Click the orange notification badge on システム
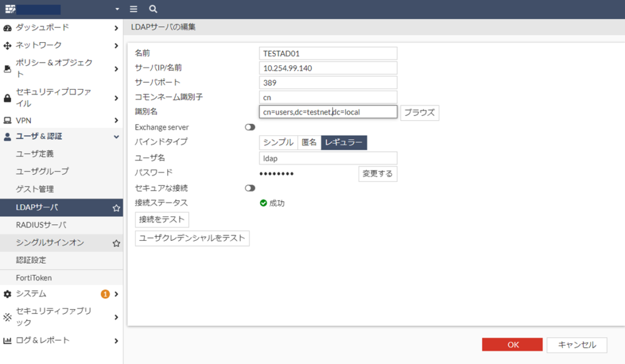 pyautogui.click(x=105, y=294)
